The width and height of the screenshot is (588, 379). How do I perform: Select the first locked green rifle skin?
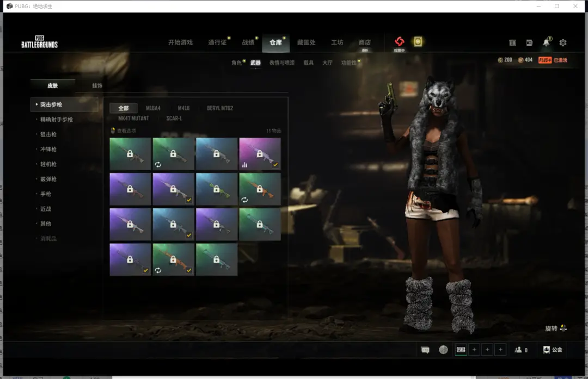coord(130,154)
